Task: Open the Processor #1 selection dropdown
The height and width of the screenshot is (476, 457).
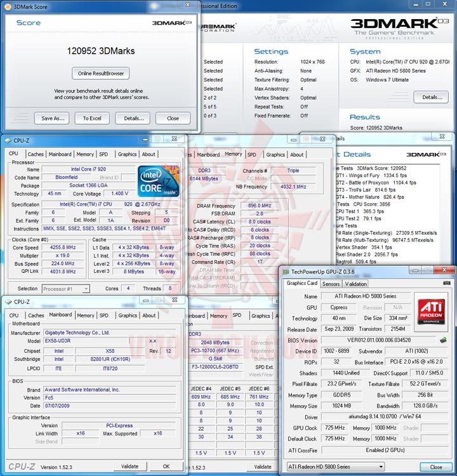Action: coord(65,289)
